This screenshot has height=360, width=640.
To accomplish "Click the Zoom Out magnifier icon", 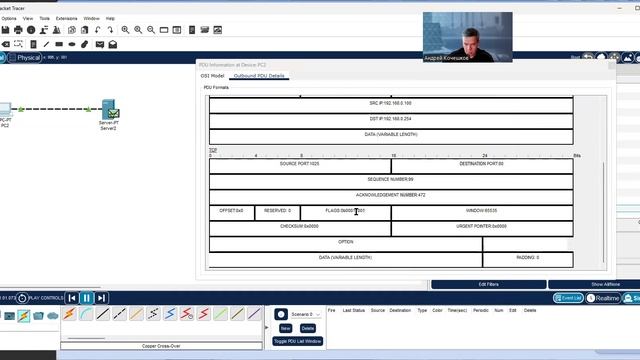I will click(151, 30).
